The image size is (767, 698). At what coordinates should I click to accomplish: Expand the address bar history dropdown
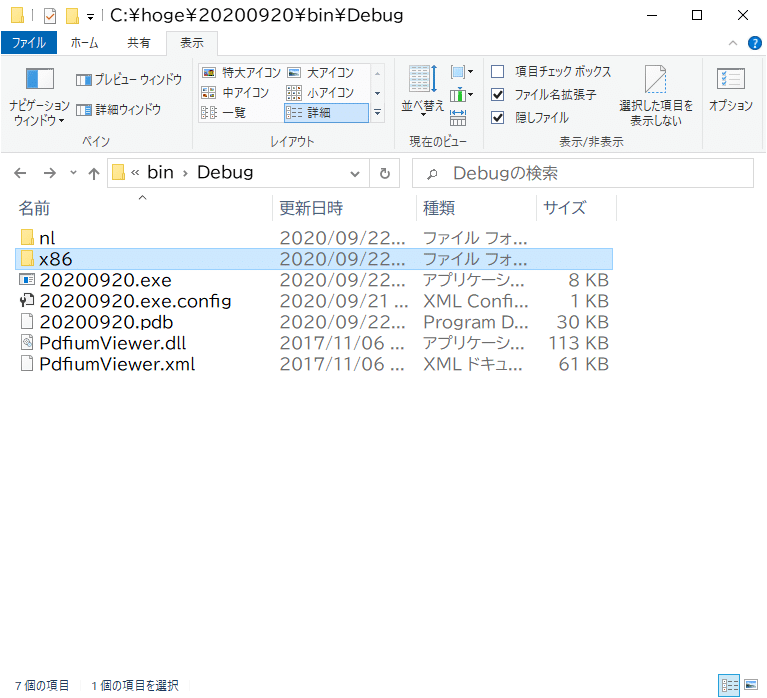point(355,174)
